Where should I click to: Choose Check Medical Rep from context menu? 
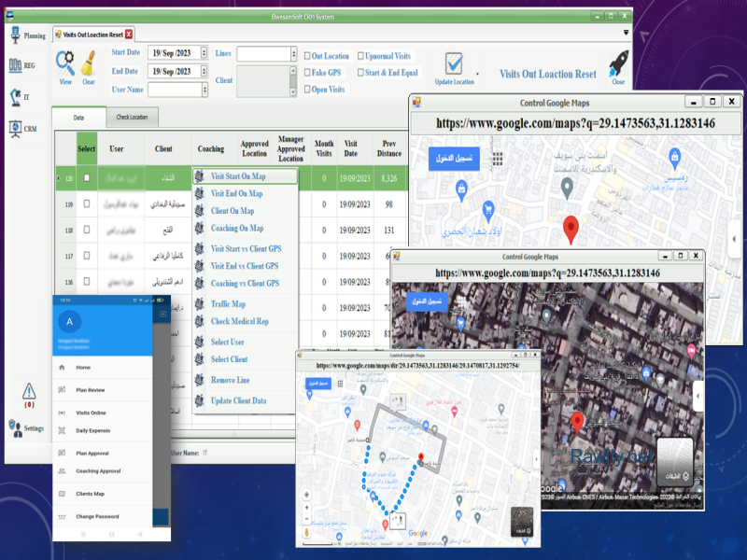[x=246, y=321]
